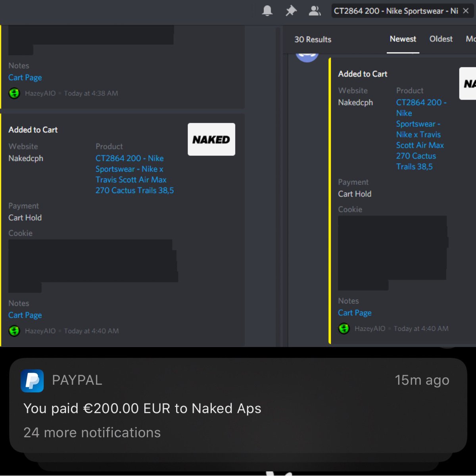The width and height of the screenshot is (476, 476).
Task: Select the 'Added to Cart' title in search results
Action: click(x=363, y=74)
